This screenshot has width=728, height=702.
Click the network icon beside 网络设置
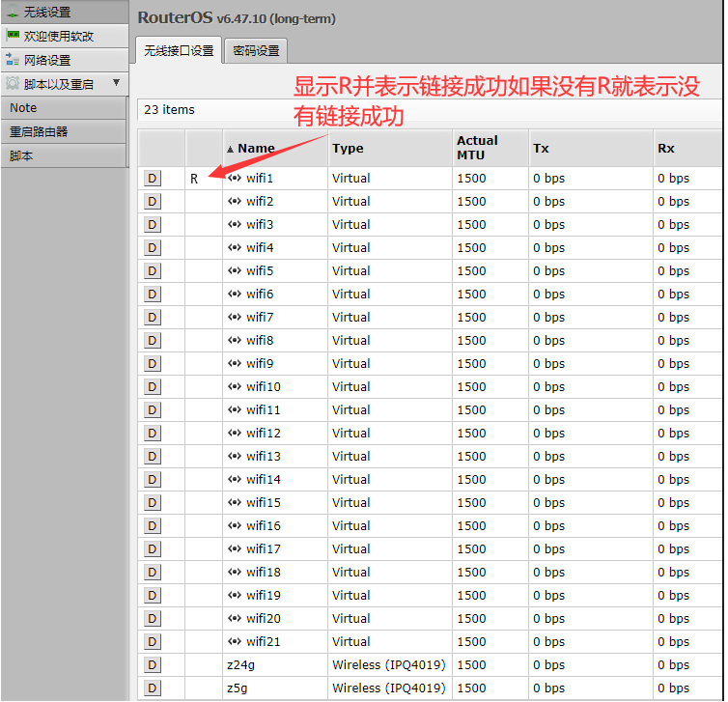[13, 59]
